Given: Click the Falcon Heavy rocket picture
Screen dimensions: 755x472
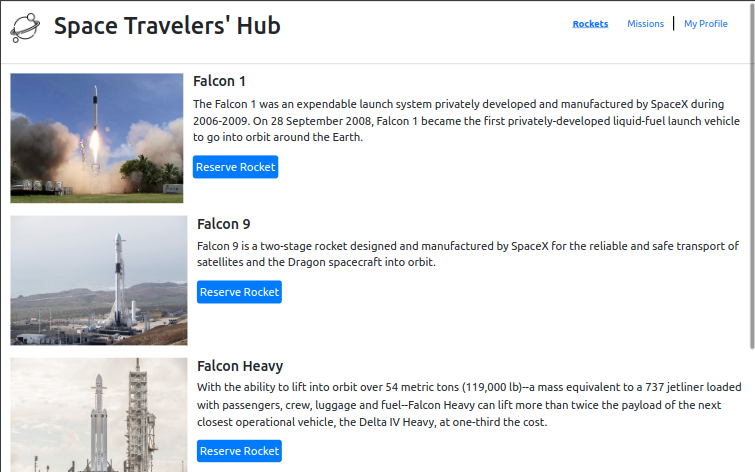Looking at the screenshot, I should 99,415.
